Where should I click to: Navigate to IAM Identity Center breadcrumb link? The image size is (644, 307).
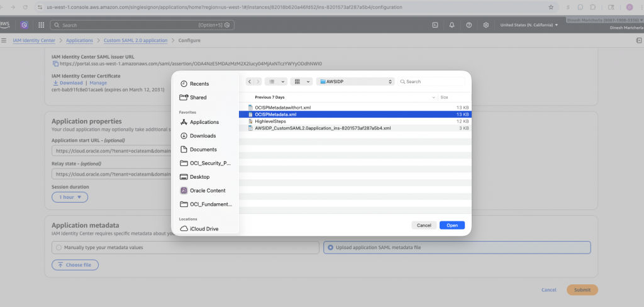35,40
